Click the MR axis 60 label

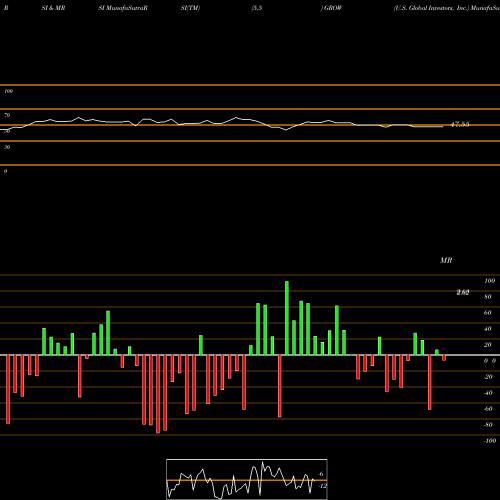[488, 313]
